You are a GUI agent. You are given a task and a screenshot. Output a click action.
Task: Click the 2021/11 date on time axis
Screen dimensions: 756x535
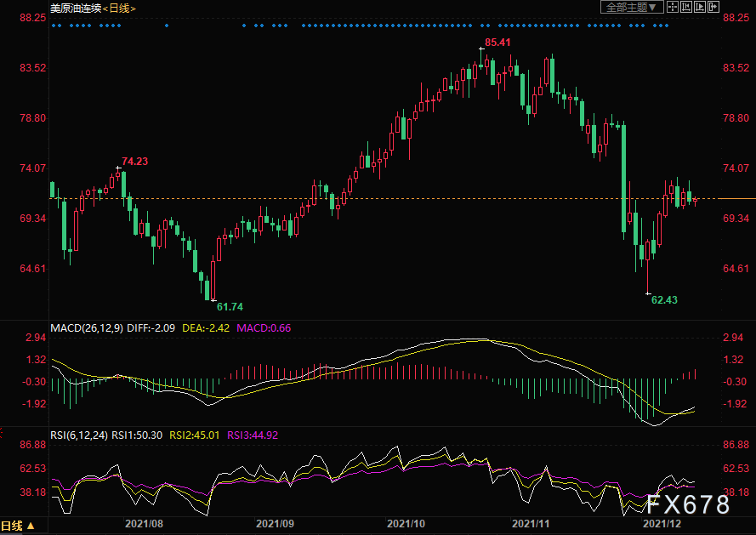531,524
